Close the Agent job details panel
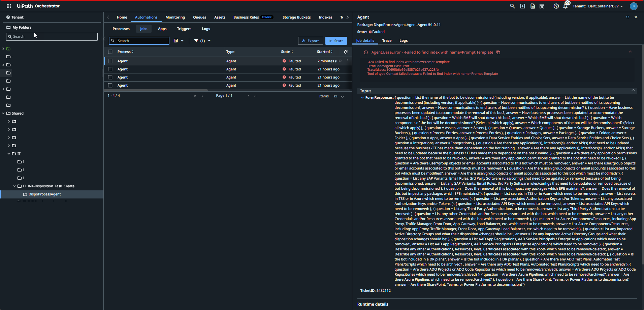 coord(636,17)
